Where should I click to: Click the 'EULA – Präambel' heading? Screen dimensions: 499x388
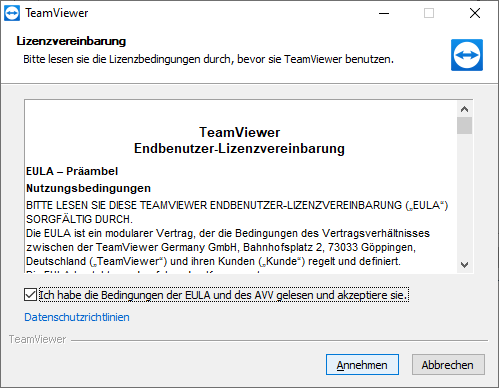[x=72, y=171]
